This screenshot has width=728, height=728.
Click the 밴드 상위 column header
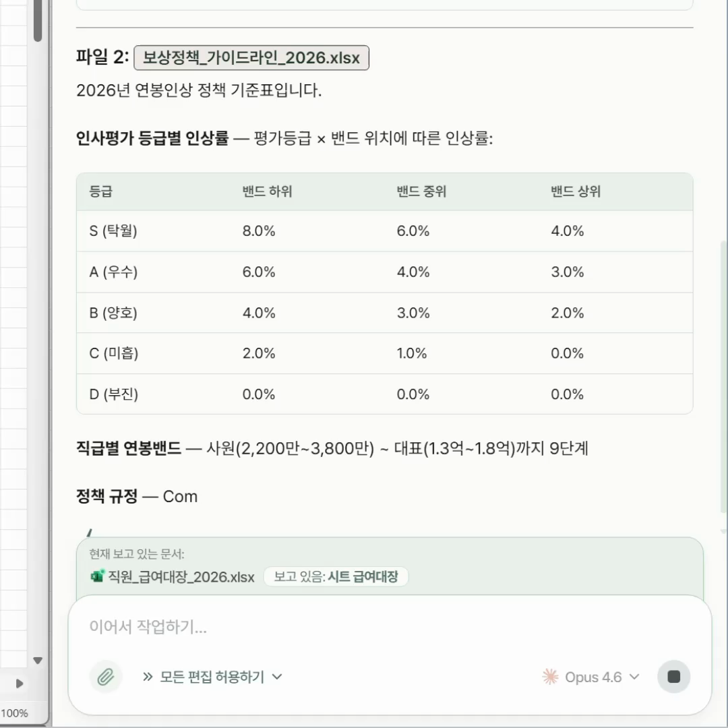pos(575,192)
